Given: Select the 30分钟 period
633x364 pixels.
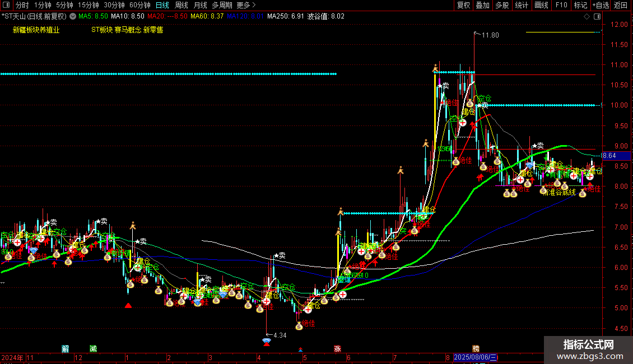Looking at the screenshot, I should (x=114, y=5).
